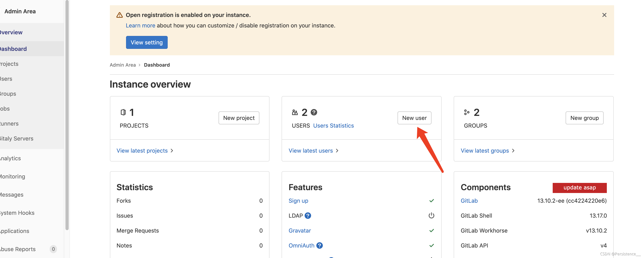
Task: Click the breadcrumb separator chevron after Admin Area
Action: pos(140,65)
